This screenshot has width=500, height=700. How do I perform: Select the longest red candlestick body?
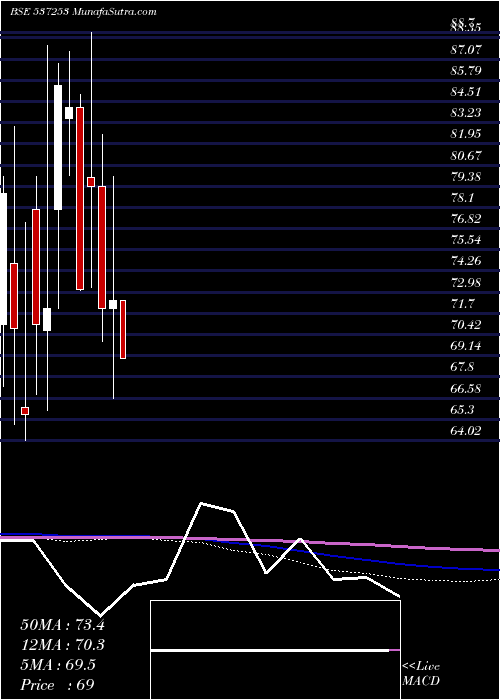point(80,199)
